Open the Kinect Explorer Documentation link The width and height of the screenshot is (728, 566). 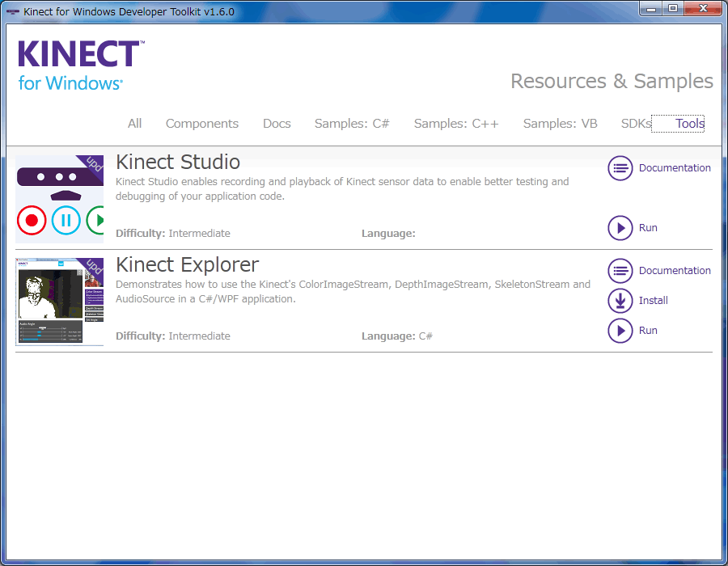(675, 271)
